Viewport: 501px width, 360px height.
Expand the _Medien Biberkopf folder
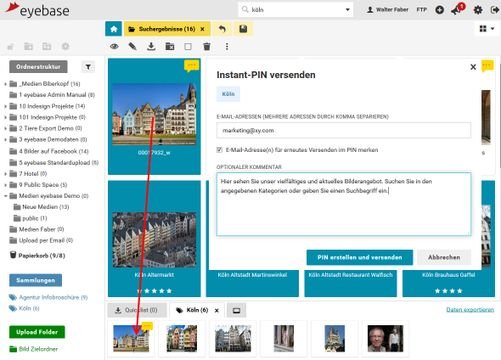(x=5, y=84)
